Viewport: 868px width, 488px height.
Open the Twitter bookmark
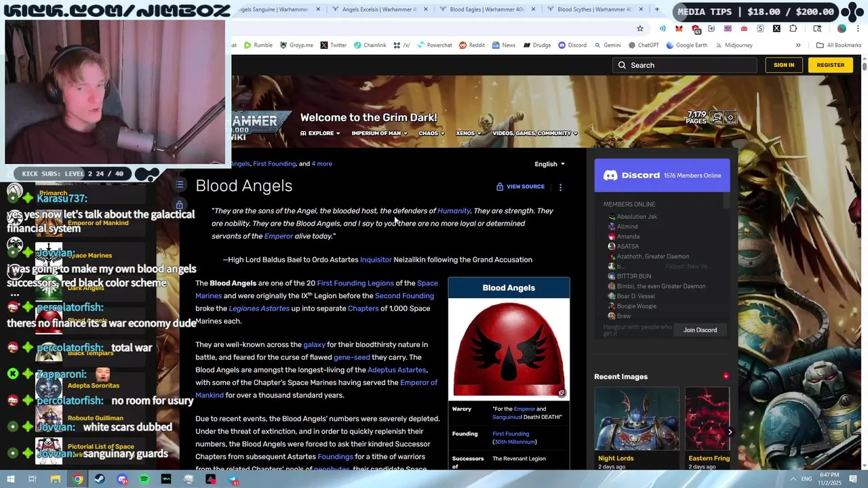(333, 45)
